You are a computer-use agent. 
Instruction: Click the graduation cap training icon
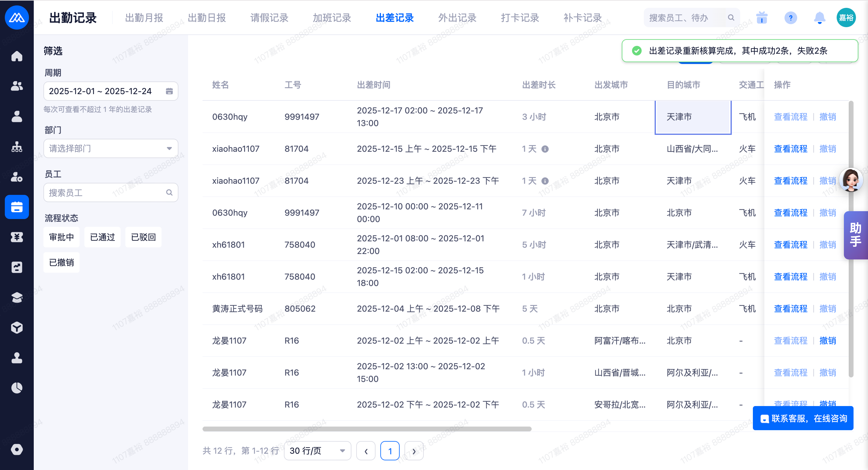[17, 297]
